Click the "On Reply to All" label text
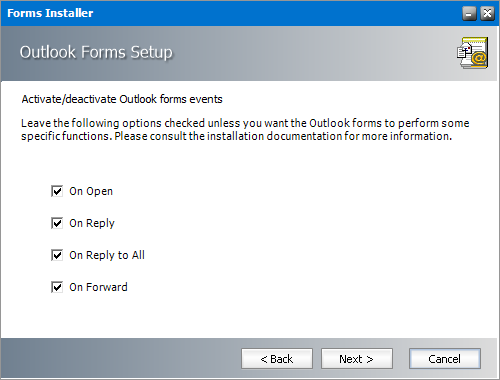Screen dimensions: 500x380 [x=107, y=255]
